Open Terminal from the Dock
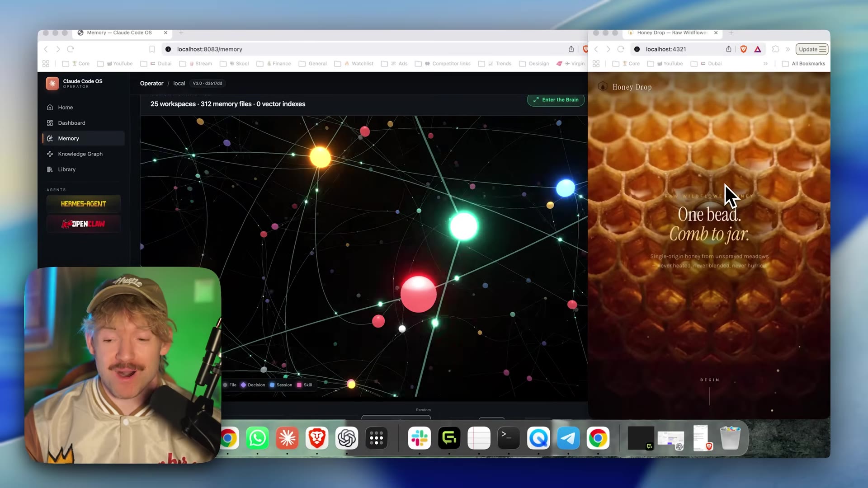The height and width of the screenshot is (488, 868). (x=509, y=438)
